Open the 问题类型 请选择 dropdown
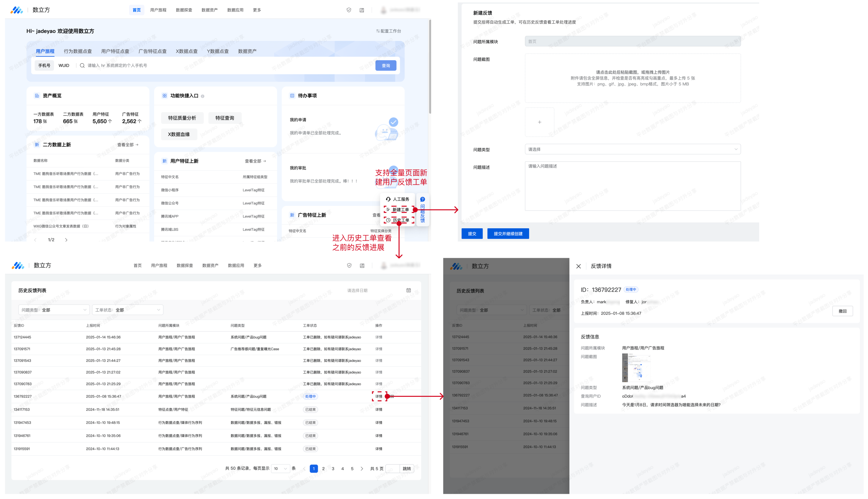Viewport: 868px width, 499px height. click(x=633, y=149)
